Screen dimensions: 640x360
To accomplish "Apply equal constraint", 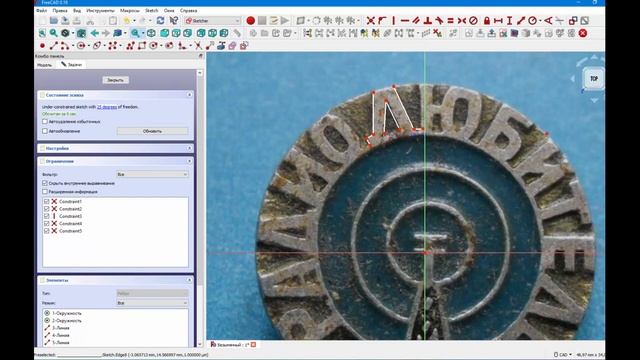I will click(451, 20).
